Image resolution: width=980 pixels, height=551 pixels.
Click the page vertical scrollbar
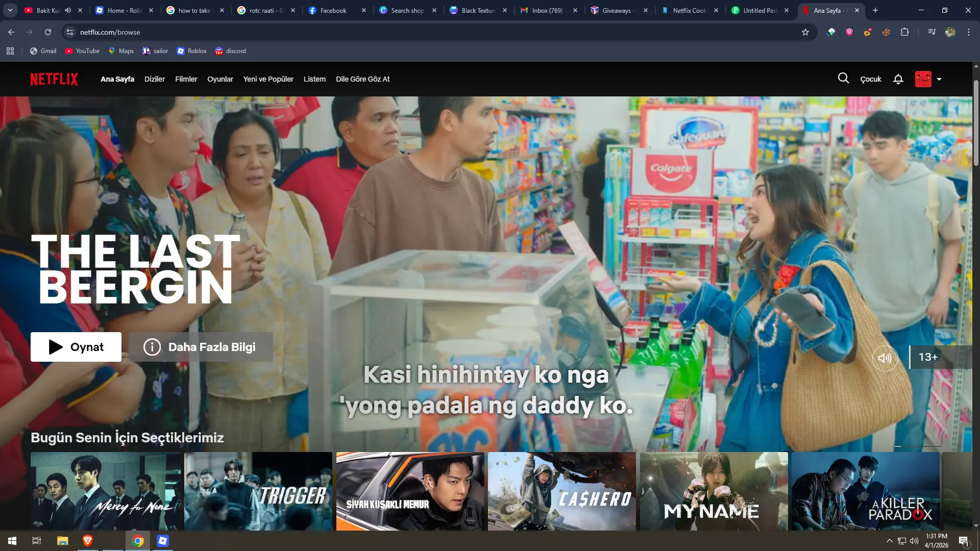tap(976, 122)
